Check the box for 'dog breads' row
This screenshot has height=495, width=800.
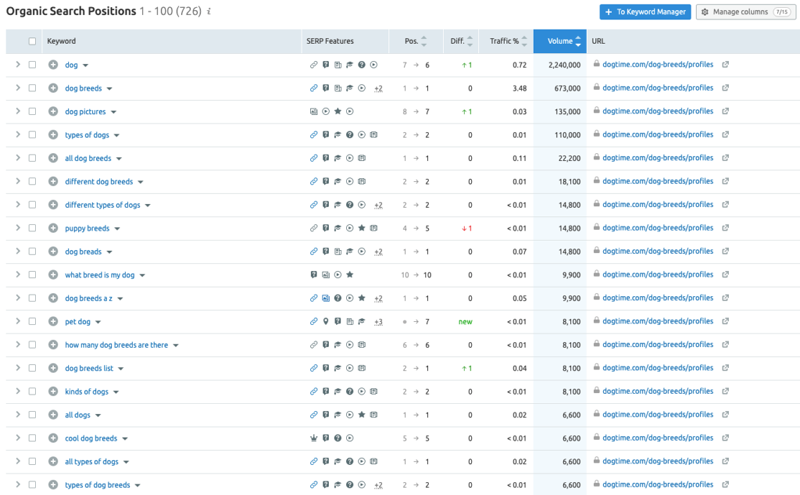(x=32, y=251)
